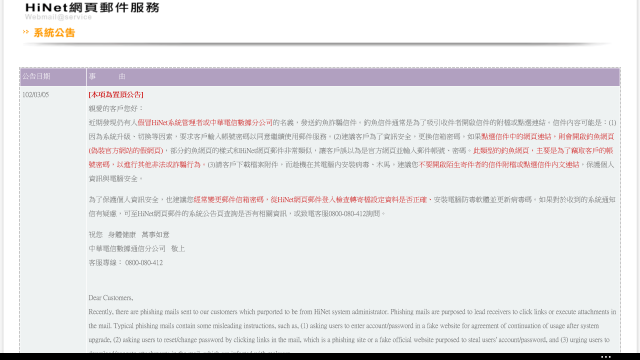Image resolution: width=640 pixels, height=360 pixels.
Task: Select the hotline text 客服專線: 0800-080-412
Action: 126,263
